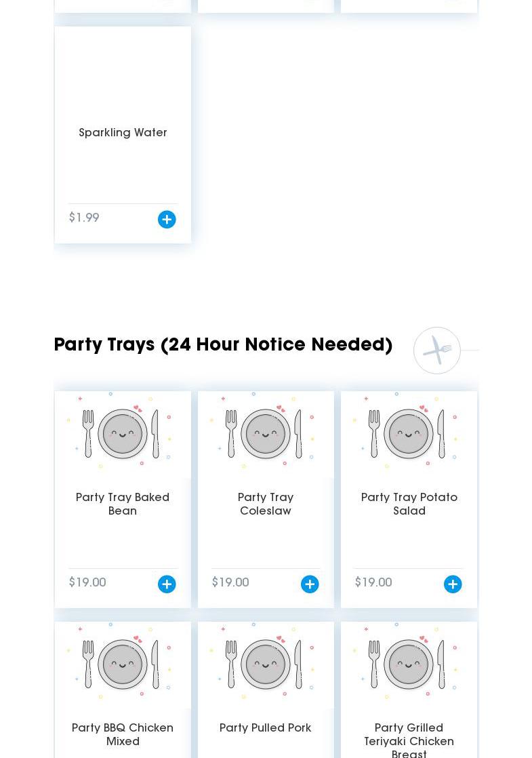Select the Party Tray Coleslaw title
Image resolution: width=532 pixels, height=758 pixels.
[x=266, y=504]
